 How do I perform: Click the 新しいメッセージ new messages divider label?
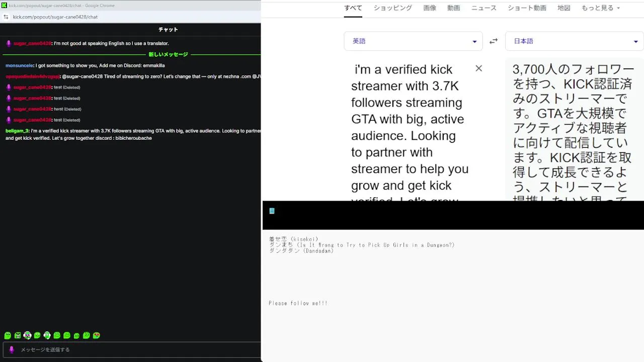[168, 54]
